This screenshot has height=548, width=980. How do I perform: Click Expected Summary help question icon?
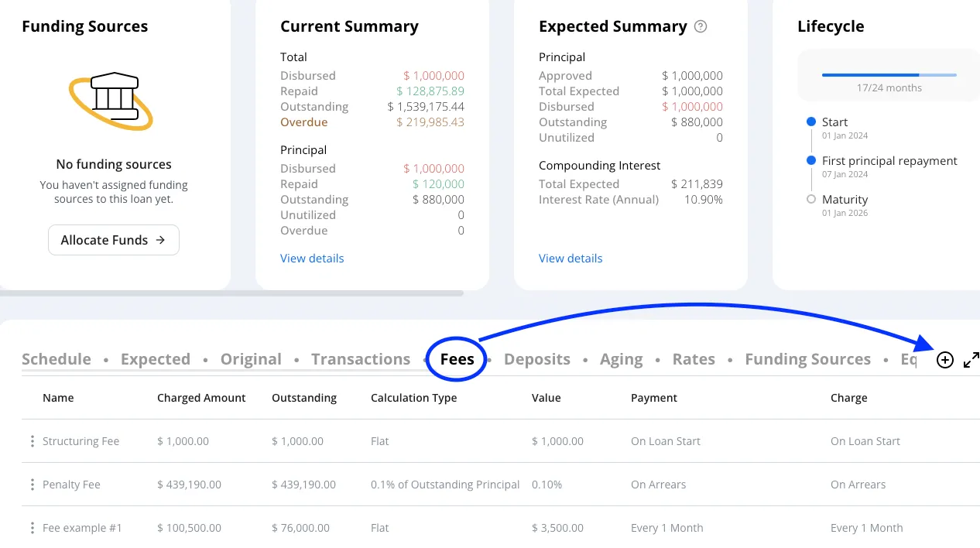tap(701, 26)
